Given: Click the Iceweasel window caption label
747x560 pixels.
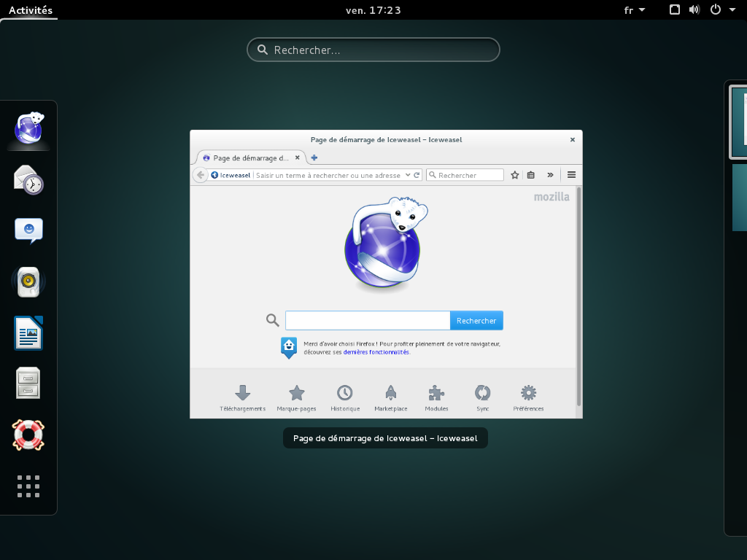Looking at the screenshot, I should 385,438.
